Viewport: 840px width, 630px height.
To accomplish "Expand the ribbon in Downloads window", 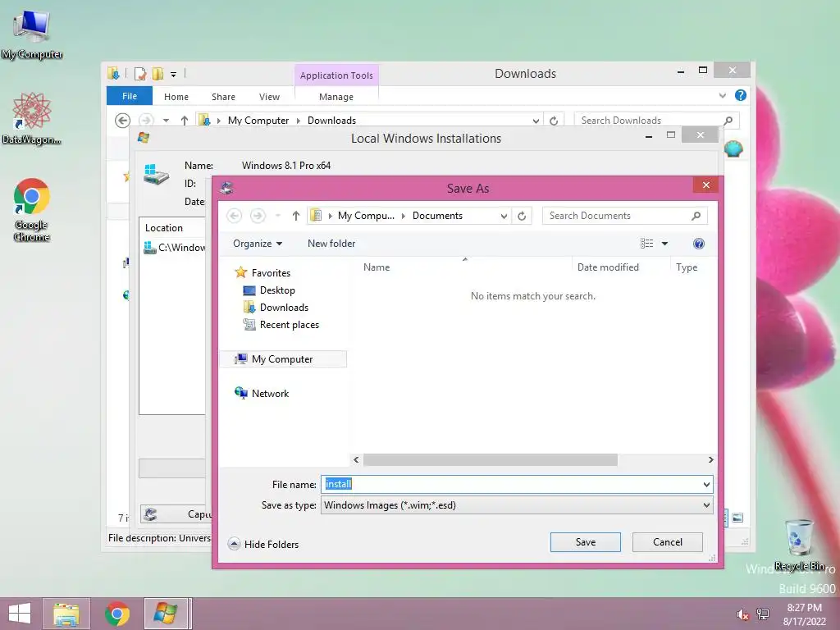I will point(722,95).
